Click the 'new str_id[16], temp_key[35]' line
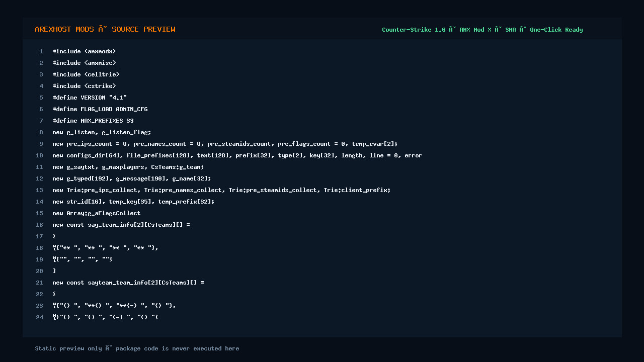Screen dimensions: 644x362 133,202
